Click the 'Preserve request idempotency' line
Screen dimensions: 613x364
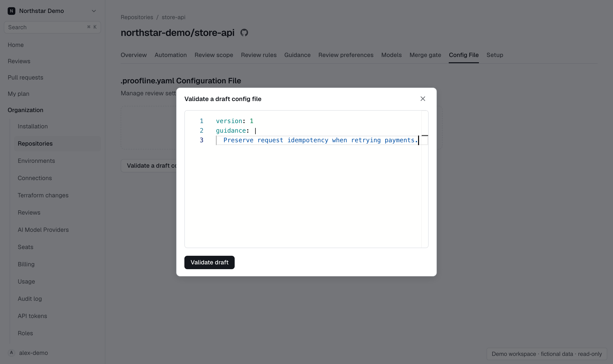tap(321, 140)
